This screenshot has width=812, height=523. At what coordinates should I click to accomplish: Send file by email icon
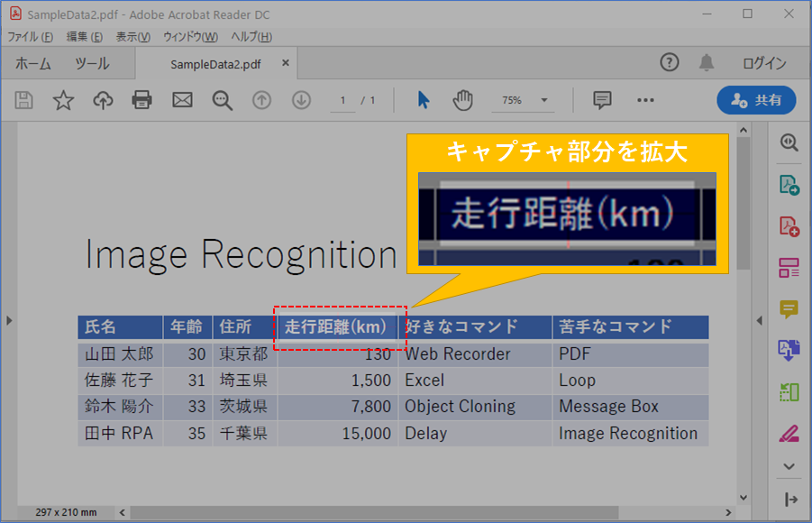(182, 100)
